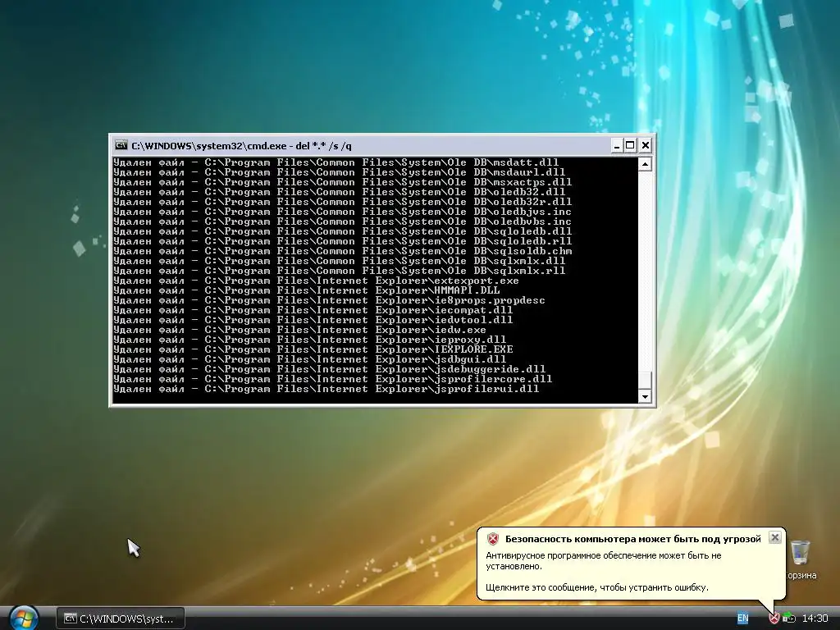
Task: Click the console line ending iedvtool.dll
Action: click(313, 320)
